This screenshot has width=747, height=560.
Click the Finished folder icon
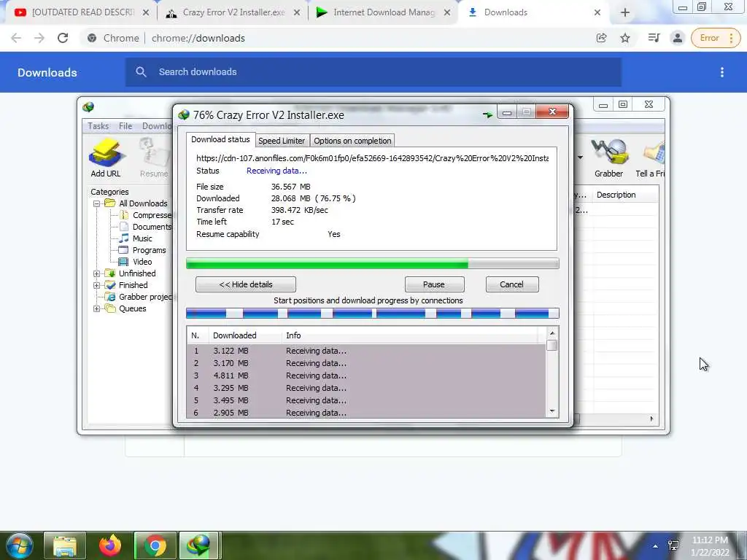(110, 285)
